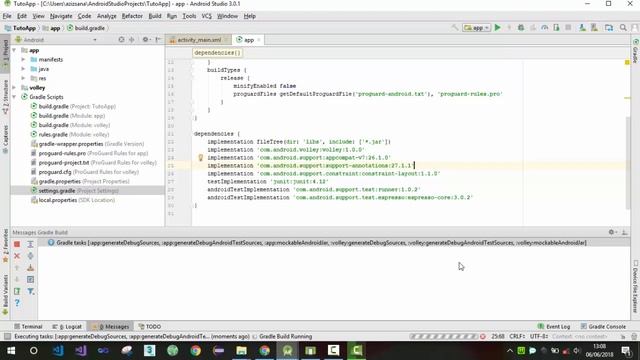Viewport: 640px width, 360px height.
Task: Cancel the build via the progress stop icon
Action: tap(483, 337)
